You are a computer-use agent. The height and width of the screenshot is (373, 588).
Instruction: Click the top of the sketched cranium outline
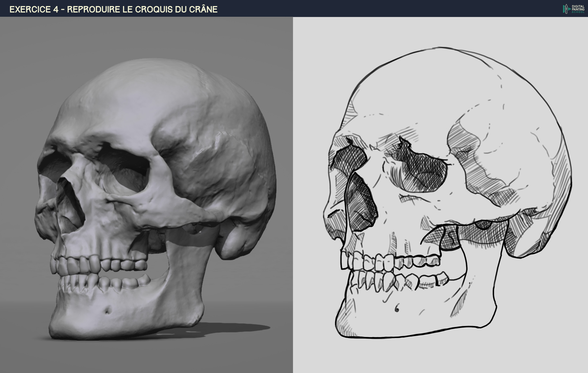tap(440, 48)
